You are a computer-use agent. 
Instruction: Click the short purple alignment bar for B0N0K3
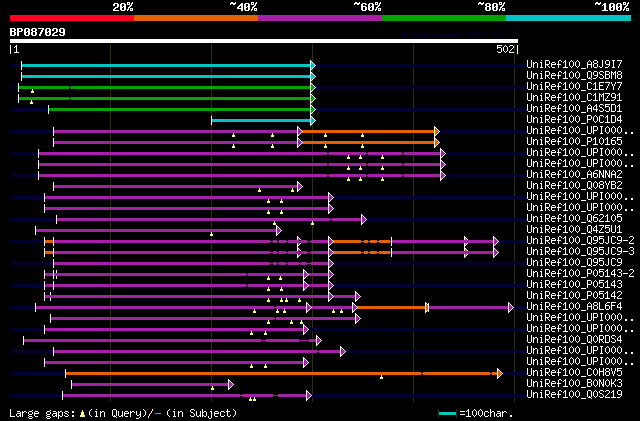150,385
